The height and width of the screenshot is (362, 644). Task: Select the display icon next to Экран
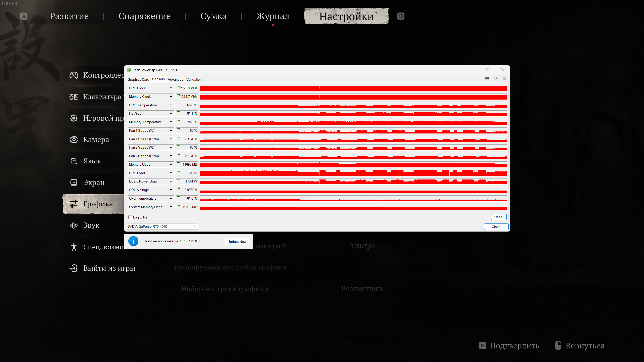tap(74, 183)
